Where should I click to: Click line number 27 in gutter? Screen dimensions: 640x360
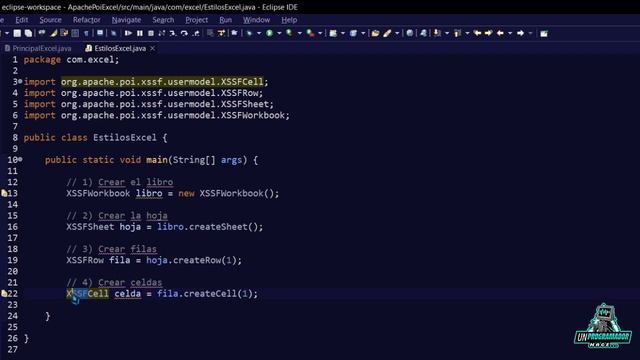point(13,349)
